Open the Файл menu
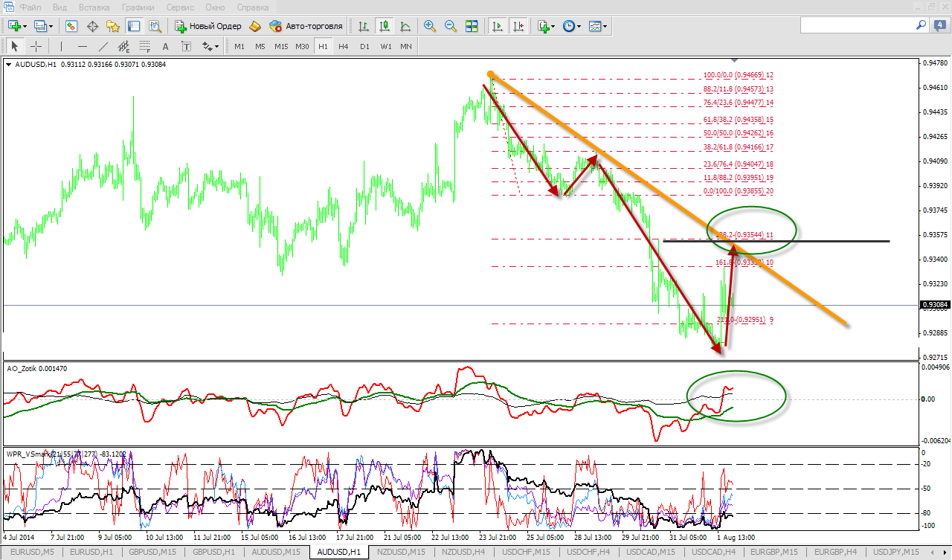This screenshot has height=560, width=952. tap(30, 7)
